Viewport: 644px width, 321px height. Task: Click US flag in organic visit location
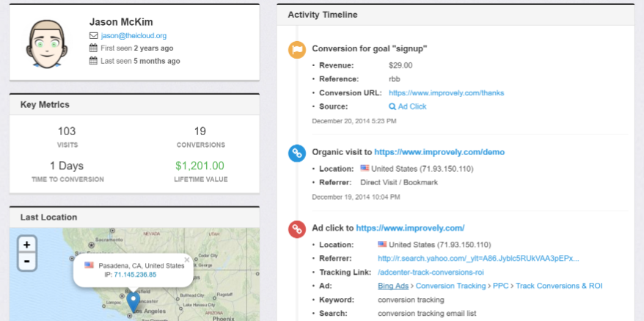pos(365,168)
